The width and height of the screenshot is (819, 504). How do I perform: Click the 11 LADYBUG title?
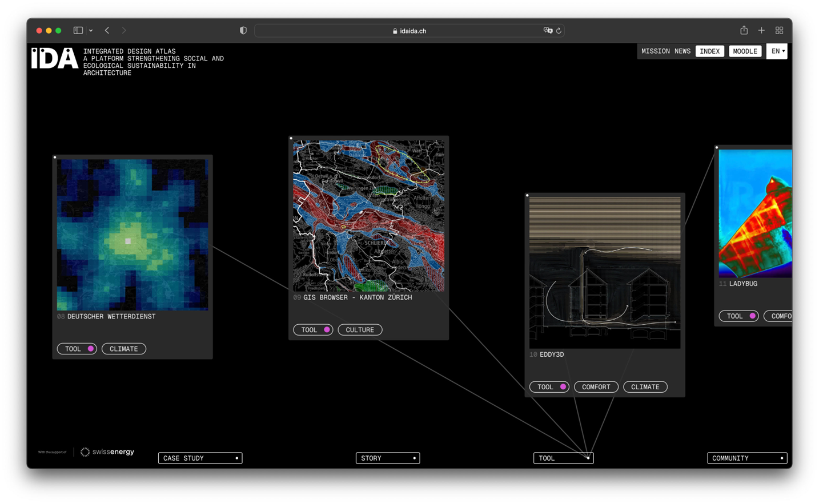[738, 284]
